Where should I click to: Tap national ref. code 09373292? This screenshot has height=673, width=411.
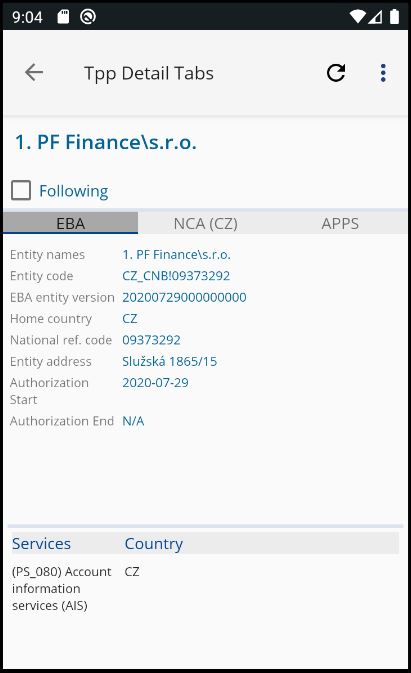tap(151, 340)
